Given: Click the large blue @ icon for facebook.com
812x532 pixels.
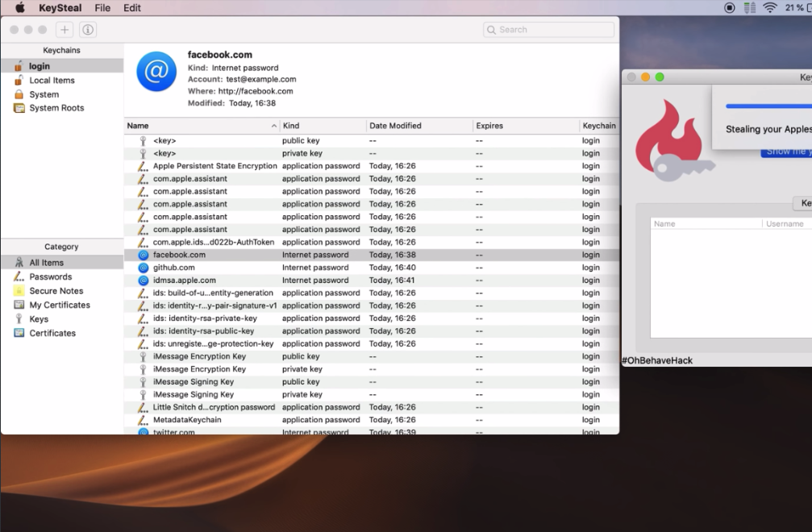Looking at the screenshot, I should 156,72.
